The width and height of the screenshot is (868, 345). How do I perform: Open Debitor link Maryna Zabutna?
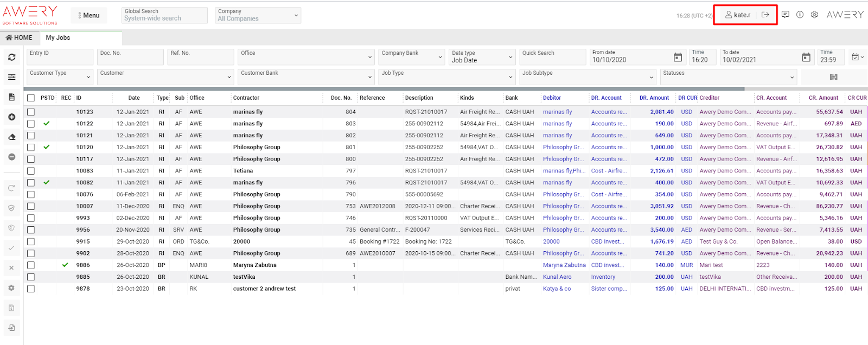pyautogui.click(x=564, y=265)
